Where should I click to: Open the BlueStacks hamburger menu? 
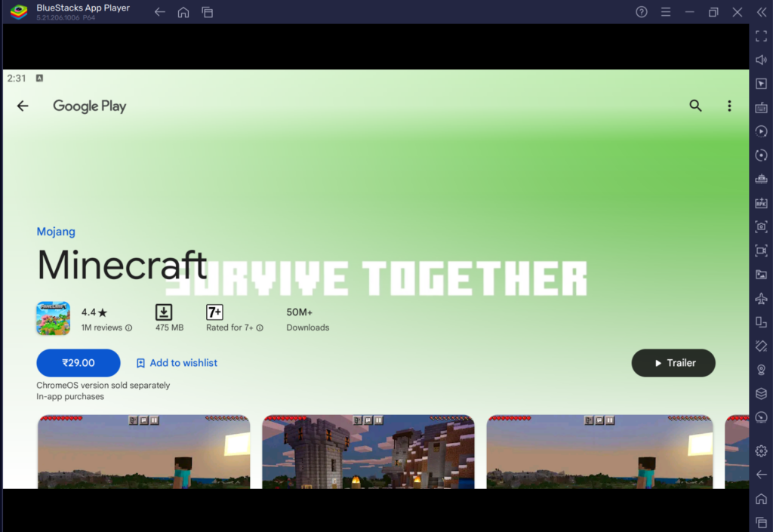click(665, 12)
